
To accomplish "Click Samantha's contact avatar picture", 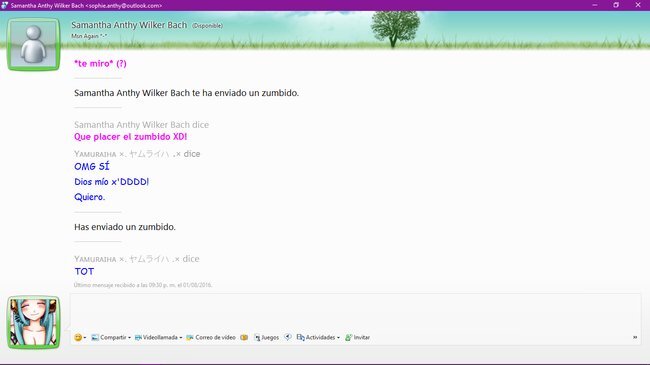I will (x=34, y=44).
